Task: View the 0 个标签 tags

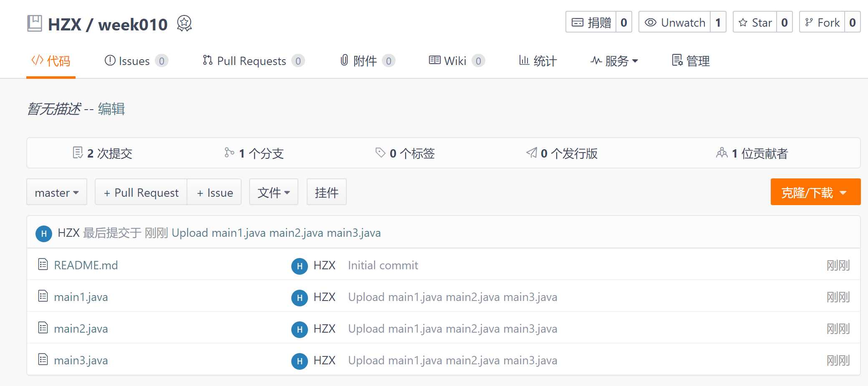Action: tap(405, 153)
